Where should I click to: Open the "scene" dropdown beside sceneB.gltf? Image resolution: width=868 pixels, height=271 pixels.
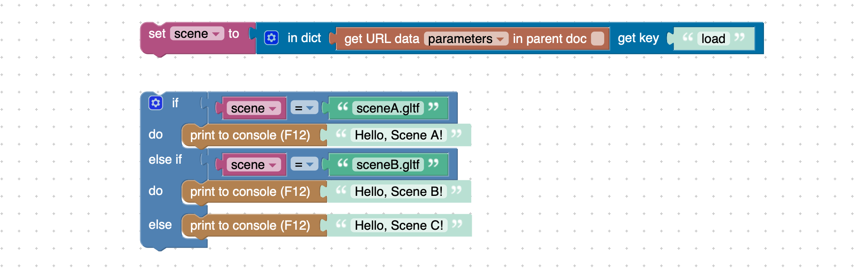click(x=254, y=165)
